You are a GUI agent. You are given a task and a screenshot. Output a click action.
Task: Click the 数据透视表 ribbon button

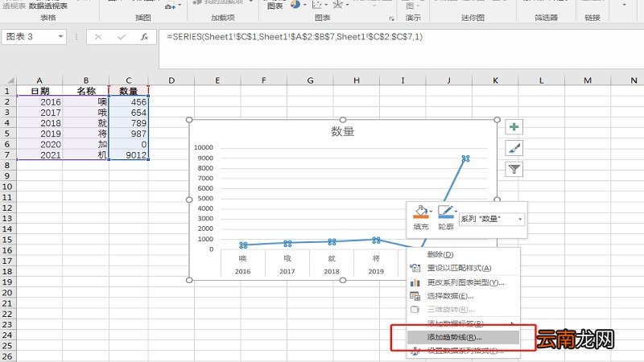coord(48,6)
